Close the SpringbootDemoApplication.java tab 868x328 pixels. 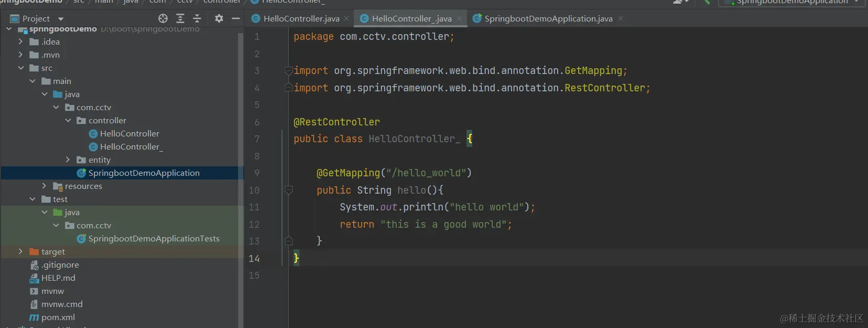point(621,18)
